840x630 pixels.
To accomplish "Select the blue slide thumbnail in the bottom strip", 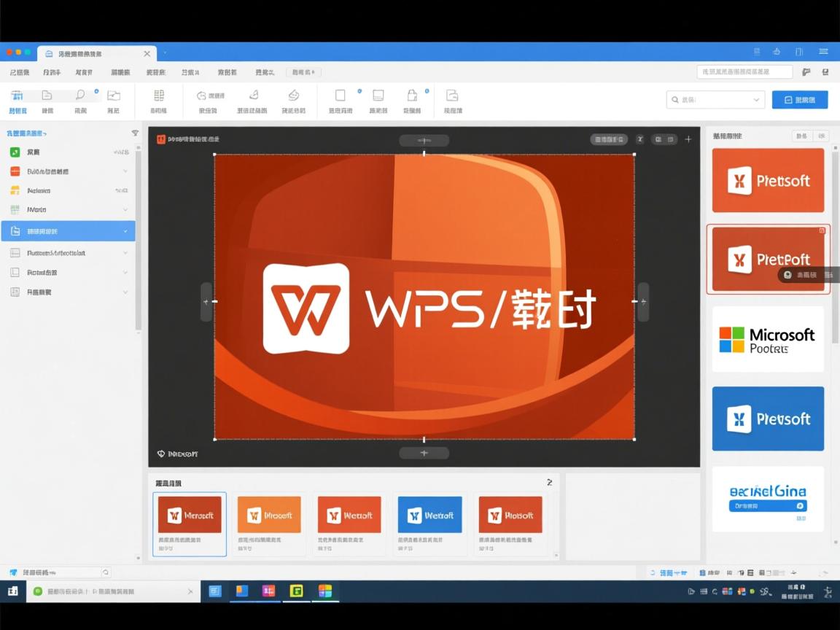I will pos(429,514).
